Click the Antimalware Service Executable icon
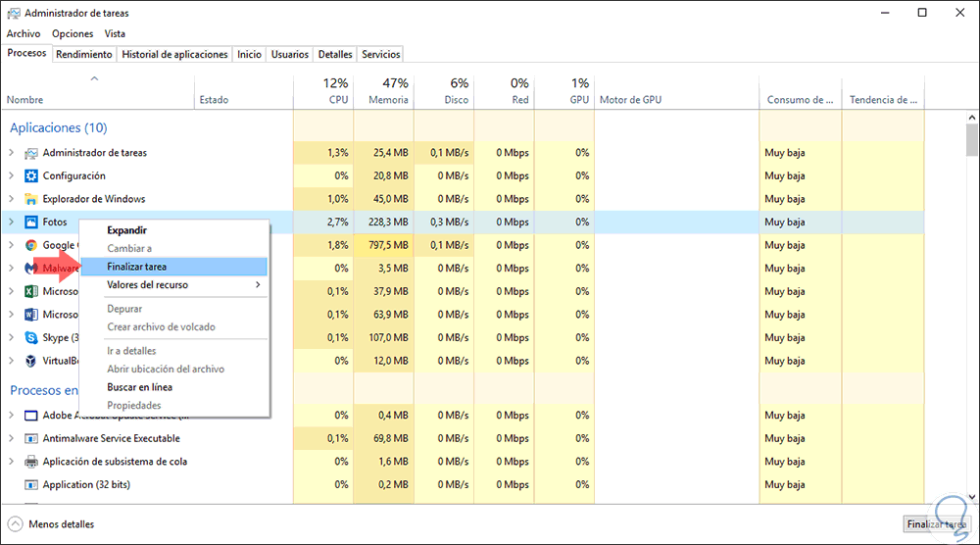The image size is (980, 545). coord(29,438)
